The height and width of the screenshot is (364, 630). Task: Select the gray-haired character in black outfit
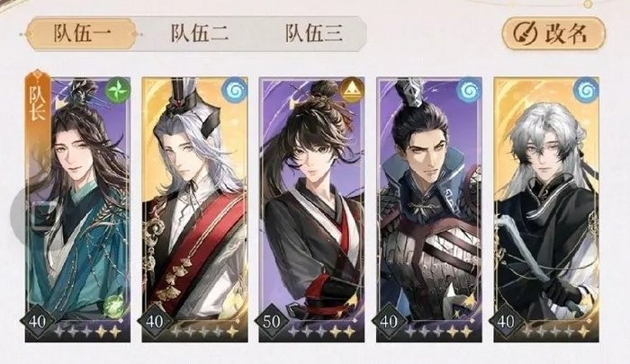point(546,209)
